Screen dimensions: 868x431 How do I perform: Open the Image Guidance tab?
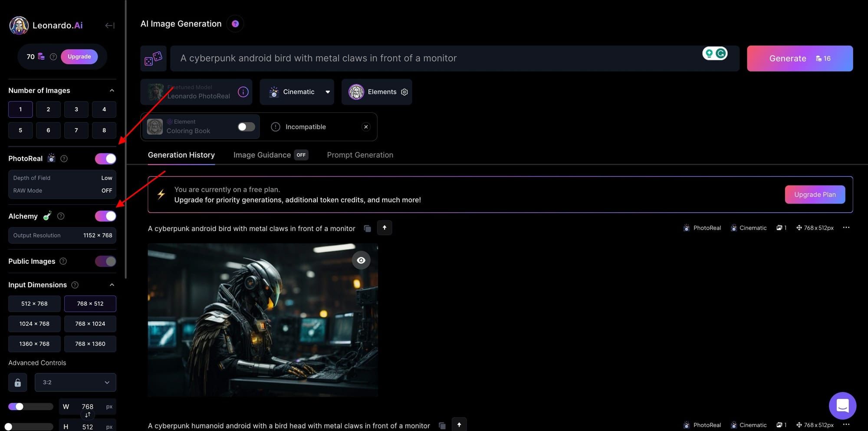[x=262, y=155]
